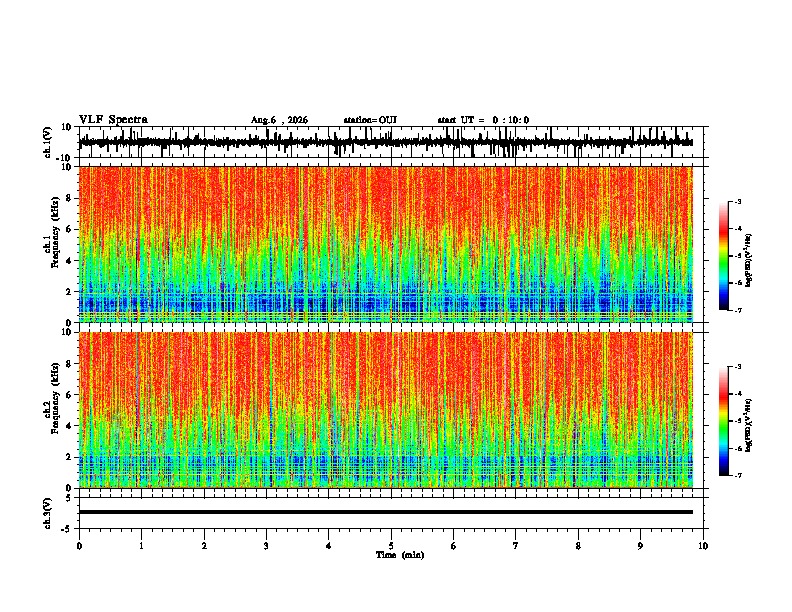Click the time axis tick label "0"
The width and height of the screenshot is (792, 612).
click(79, 546)
